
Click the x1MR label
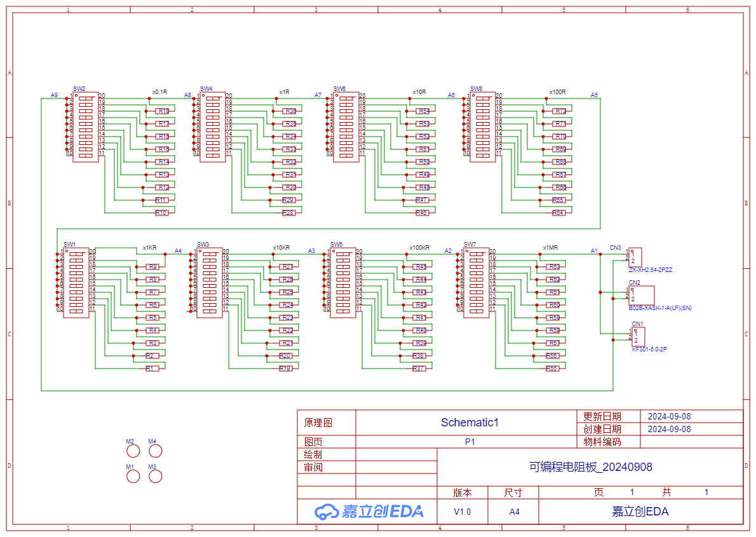pyautogui.click(x=550, y=247)
